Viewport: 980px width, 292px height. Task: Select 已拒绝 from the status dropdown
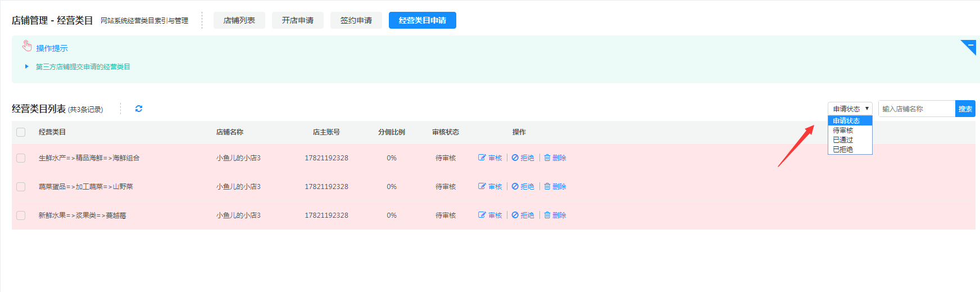[x=843, y=150]
